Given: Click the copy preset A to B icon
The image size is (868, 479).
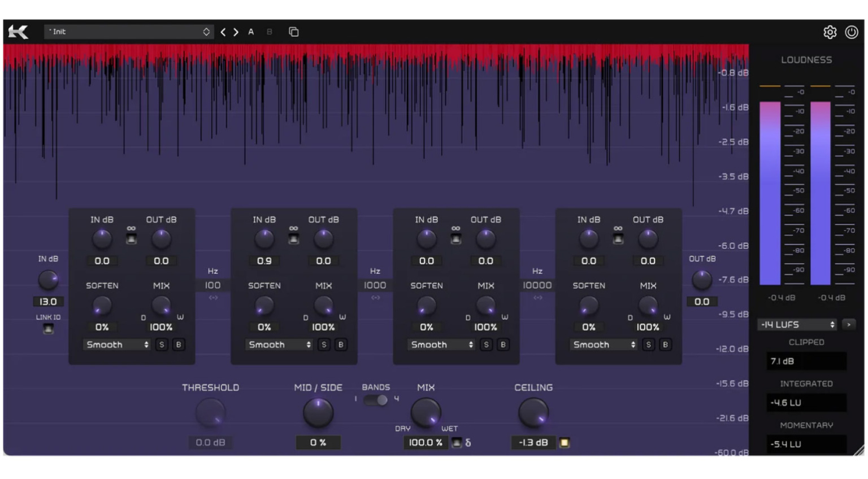Looking at the screenshot, I should (x=293, y=32).
